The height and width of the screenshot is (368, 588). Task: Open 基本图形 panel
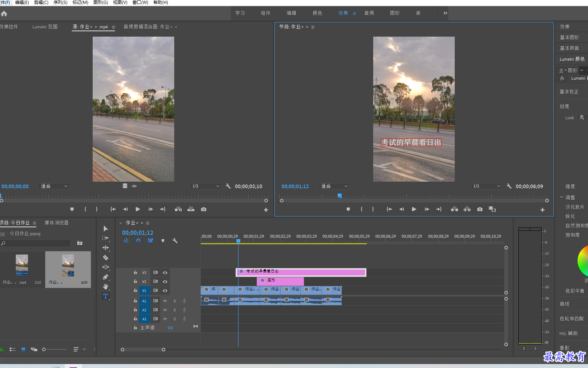pyautogui.click(x=569, y=37)
